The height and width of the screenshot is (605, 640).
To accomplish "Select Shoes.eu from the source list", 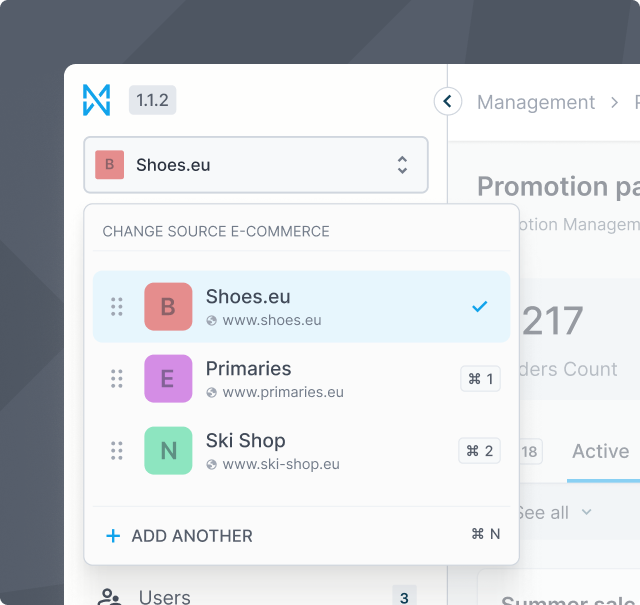I will 300,307.
